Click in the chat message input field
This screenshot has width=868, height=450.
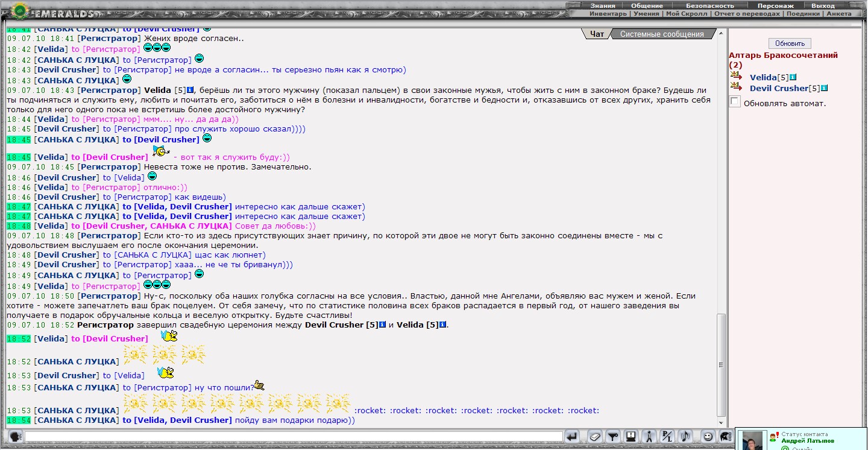pyautogui.click(x=294, y=436)
